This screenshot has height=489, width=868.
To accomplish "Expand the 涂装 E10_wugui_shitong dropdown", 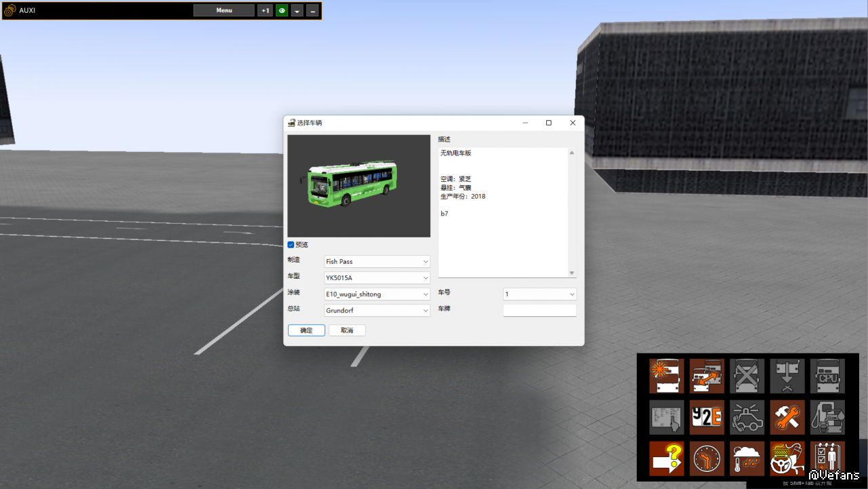I will click(377, 294).
